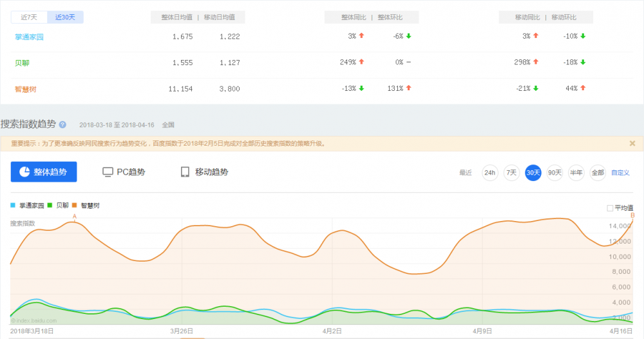This screenshot has width=644, height=339.
Task: Select the 近30天 tab
Action: point(66,17)
